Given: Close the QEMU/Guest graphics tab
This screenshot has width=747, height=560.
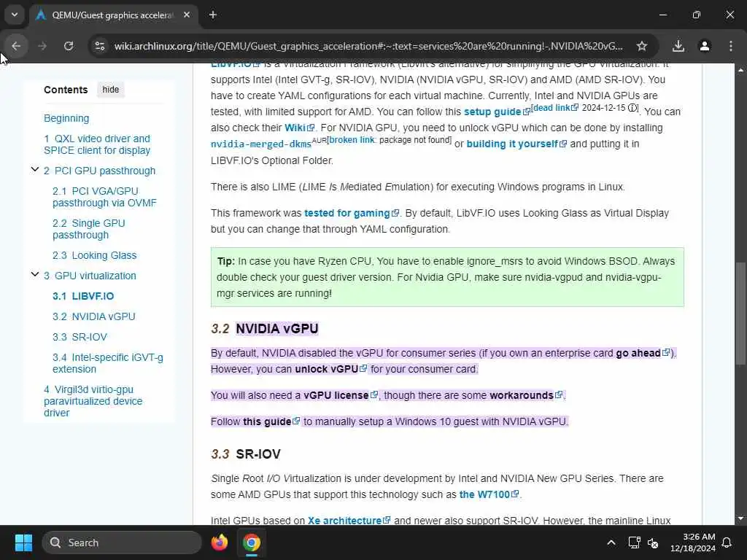Looking at the screenshot, I should (x=187, y=15).
